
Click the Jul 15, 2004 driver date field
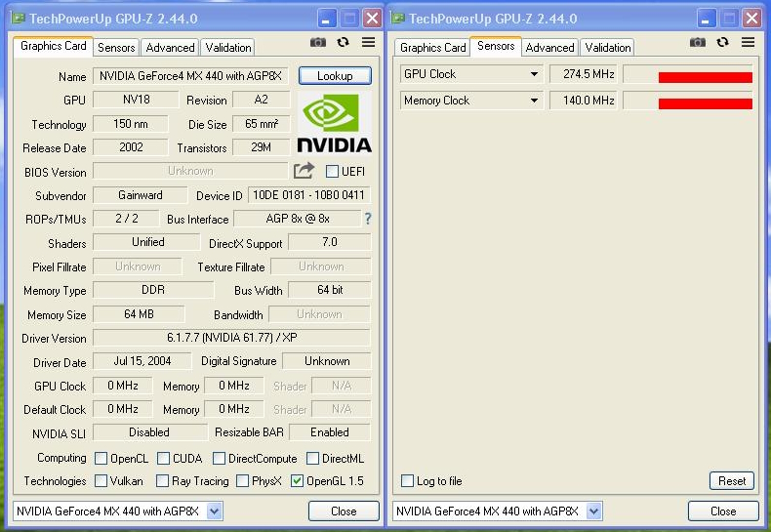click(x=142, y=361)
